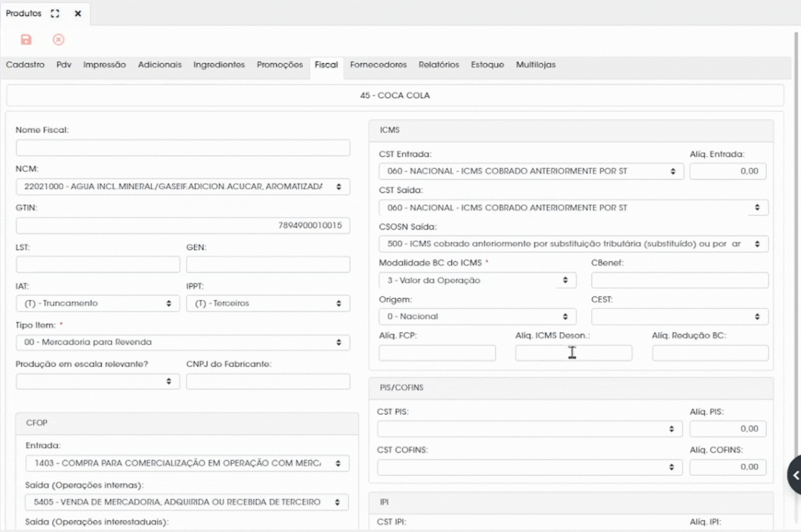The height and width of the screenshot is (532, 801).
Task: Open the Relatórios tab
Action: (438, 65)
